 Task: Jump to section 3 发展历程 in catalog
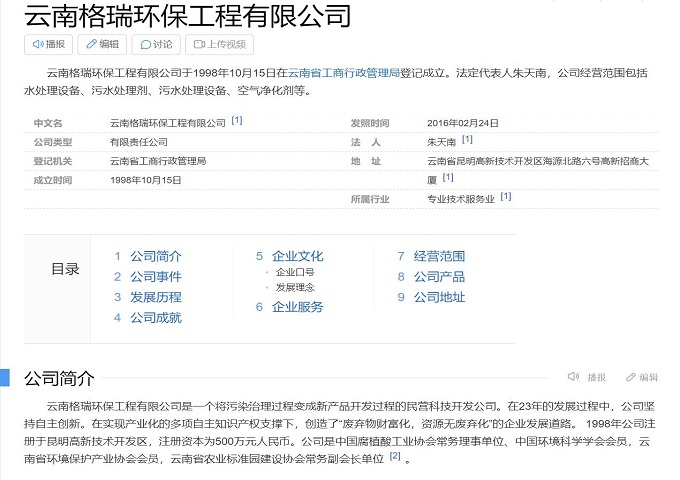[x=156, y=297]
